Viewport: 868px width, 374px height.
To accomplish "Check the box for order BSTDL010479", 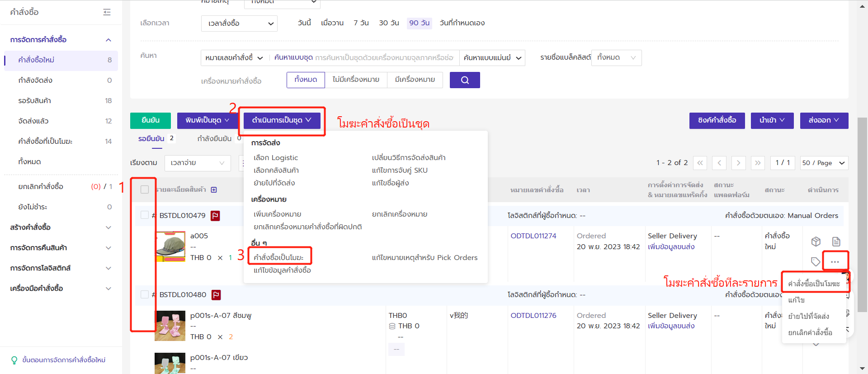I will (x=145, y=215).
